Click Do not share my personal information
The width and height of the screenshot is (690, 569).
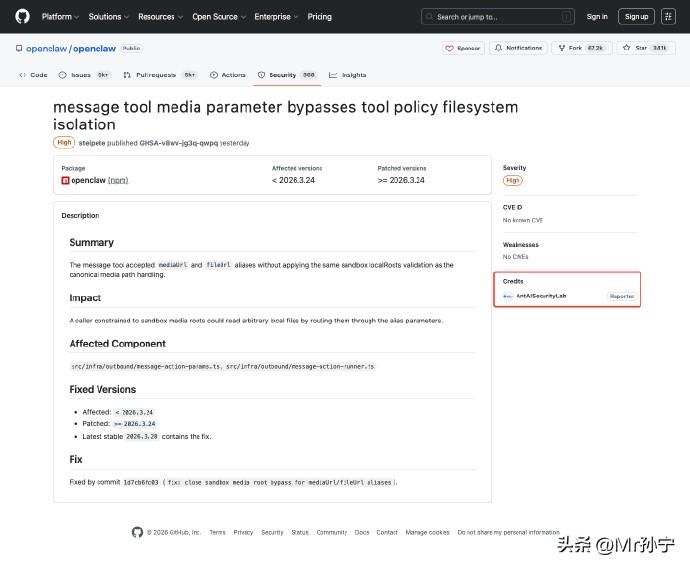[509, 532]
